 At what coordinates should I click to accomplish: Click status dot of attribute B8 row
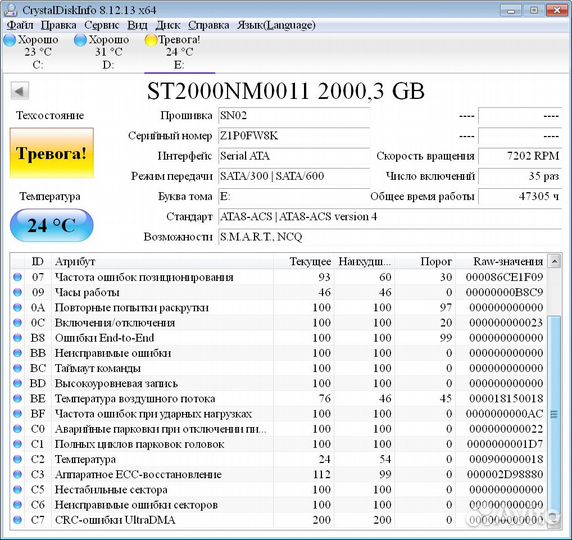point(18,338)
